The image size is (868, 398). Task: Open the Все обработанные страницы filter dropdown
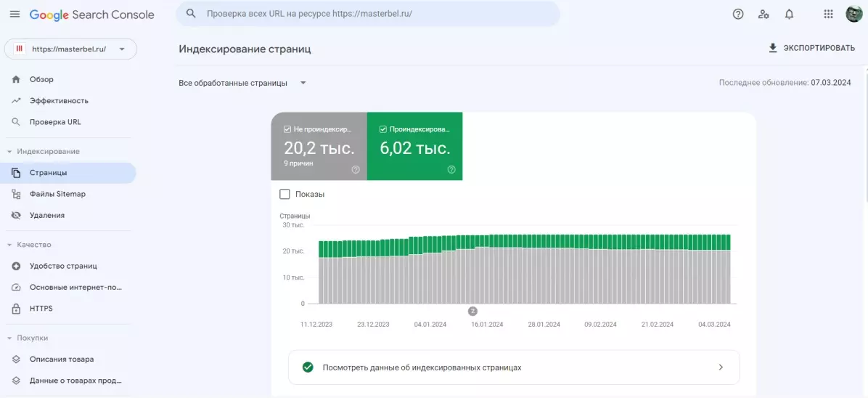[242, 83]
